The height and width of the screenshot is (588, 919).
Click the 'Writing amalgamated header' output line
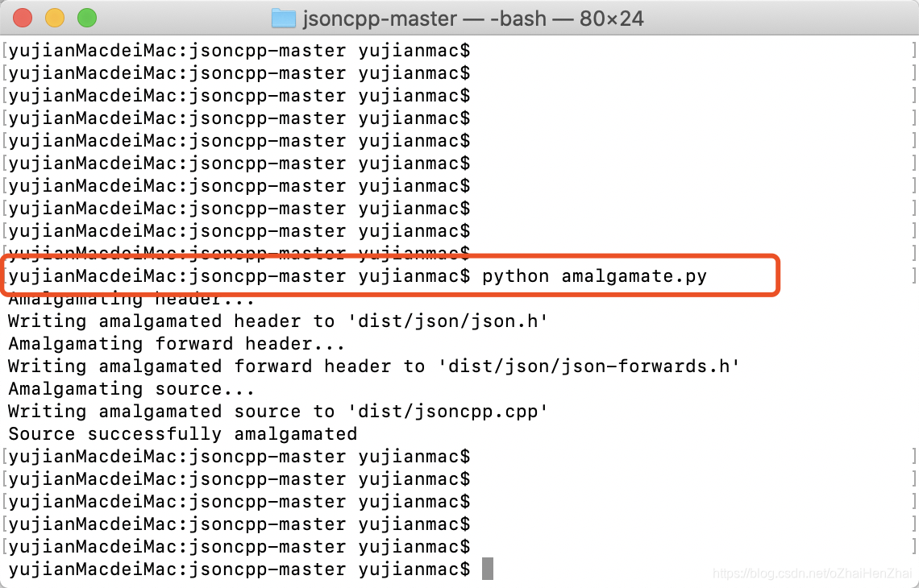161,321
